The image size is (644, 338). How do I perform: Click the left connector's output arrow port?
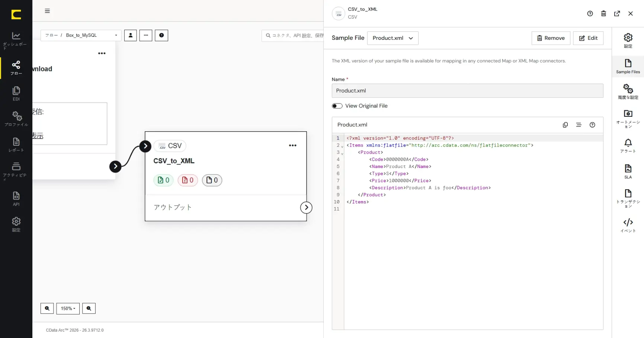point(115,167)
